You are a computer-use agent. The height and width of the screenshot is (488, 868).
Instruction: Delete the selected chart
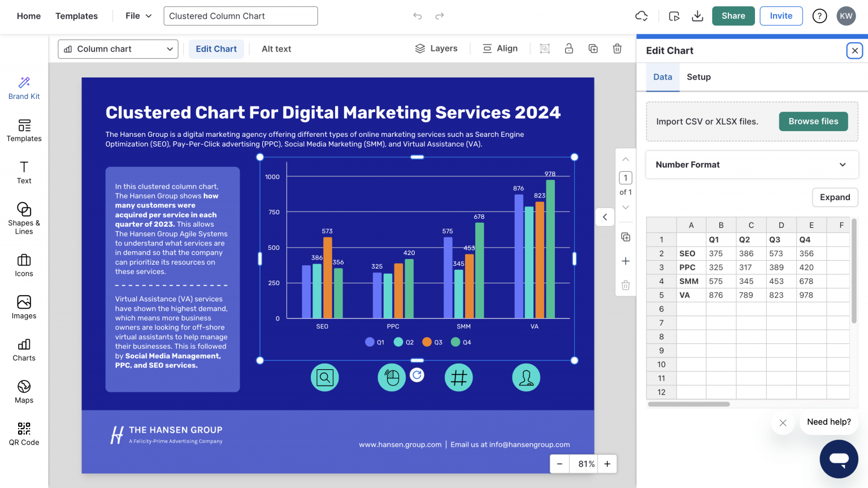(x=617, y=48)
